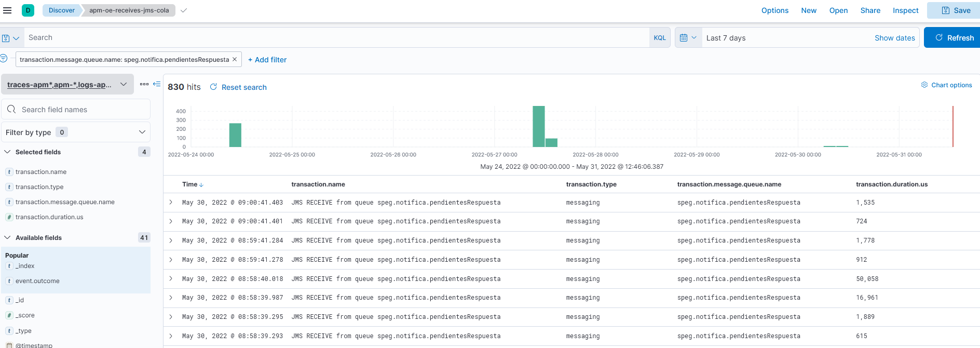Image resolution: width=980 pixels, height=348 pixels.
Task: Click Add filter
Action: [x=267, y=60]
